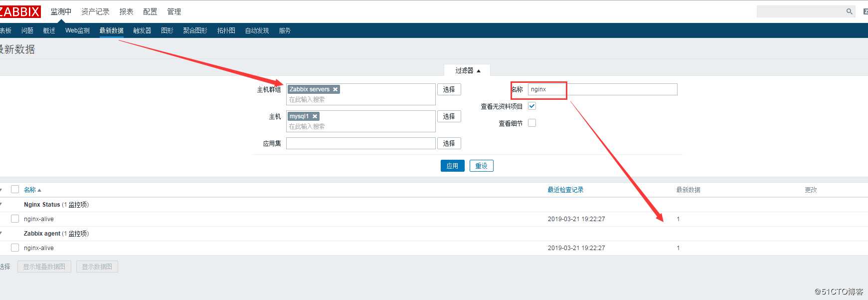This screenshot has height=300, width=868.
Task: Go to 问题 submenu
Action: pyautogui.click(x=27, y=30)
